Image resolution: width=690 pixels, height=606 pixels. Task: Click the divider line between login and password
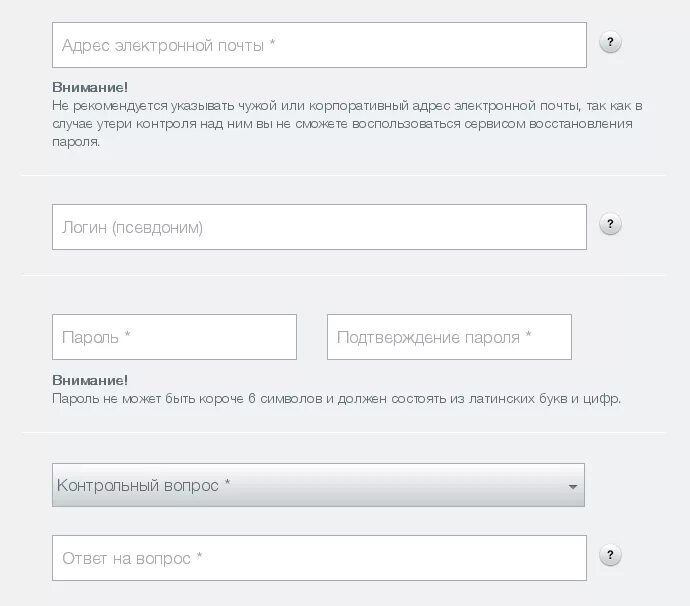coord(343,275)
